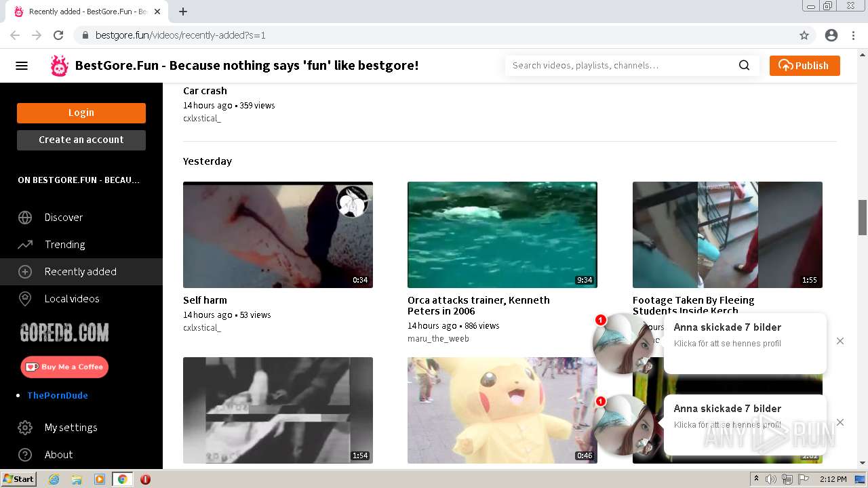
Task: Open the Windows Start button
Action: pos(19,479)
